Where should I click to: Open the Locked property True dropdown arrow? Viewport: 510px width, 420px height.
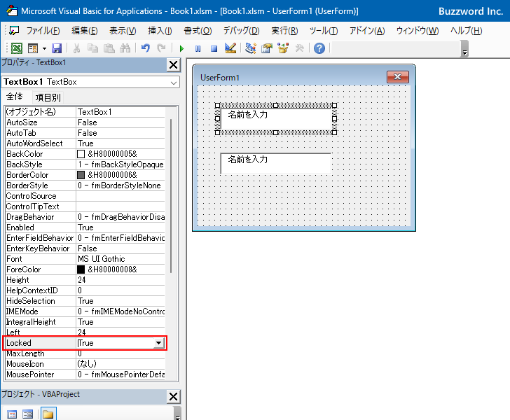pyautogui.click(x=158, y=343)
